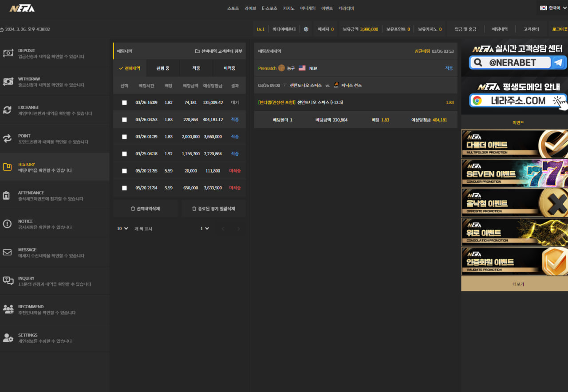Image resolution: width=568 pixels, height=392 pixels.
Task: Open the DEPOSIT sidebar icon
Action: point(8,53)
